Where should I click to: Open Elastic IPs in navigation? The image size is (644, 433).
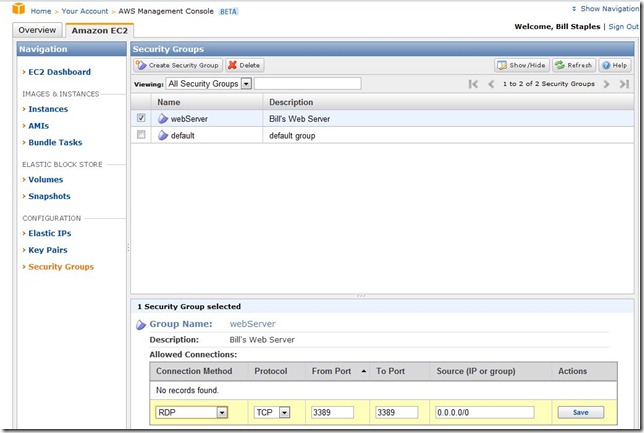pyautogui.click(x=50, y=233)
